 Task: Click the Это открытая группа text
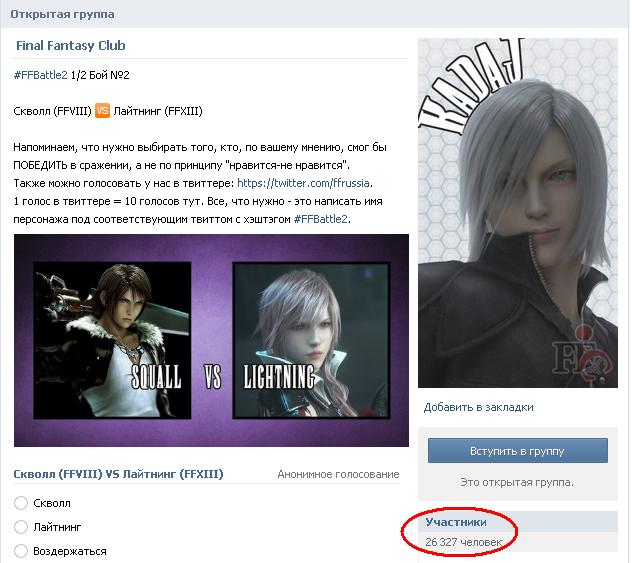coord(517,482)
